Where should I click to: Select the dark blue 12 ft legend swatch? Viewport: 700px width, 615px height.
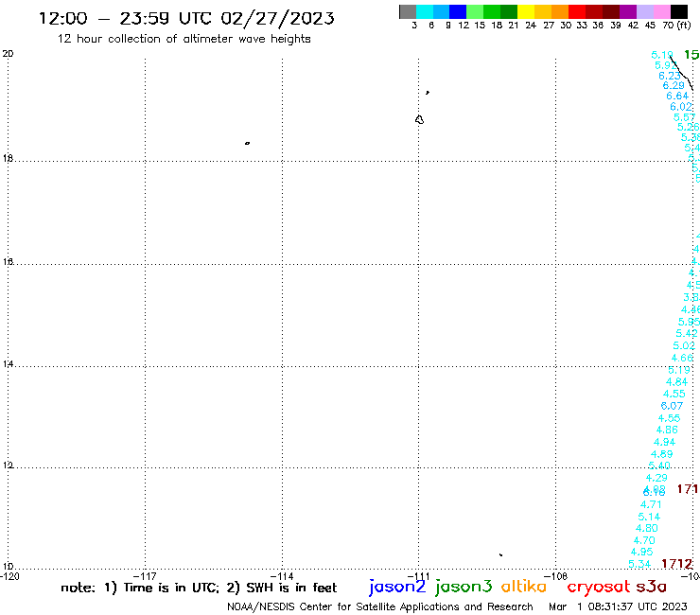(459, 11)
